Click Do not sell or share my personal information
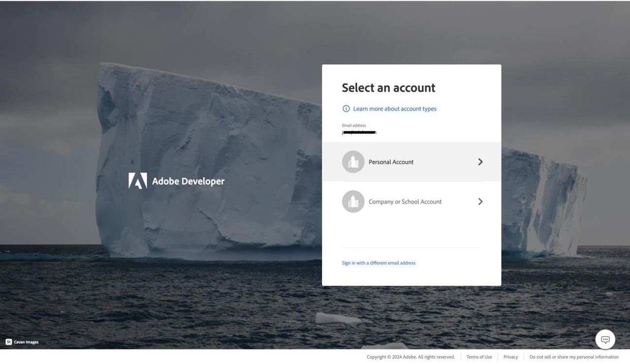 [x=574, y=357]
